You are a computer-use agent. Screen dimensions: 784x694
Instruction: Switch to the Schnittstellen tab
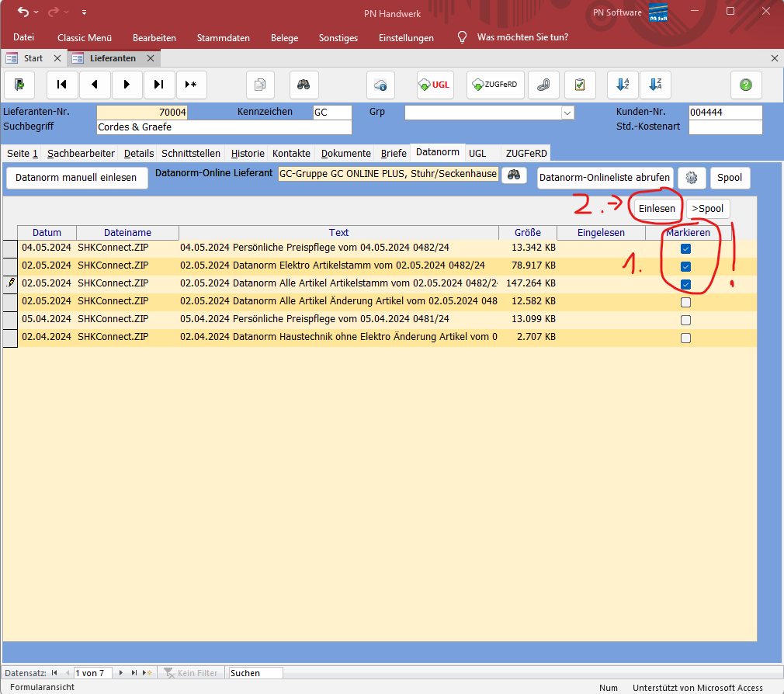click(x=190, y=154)
